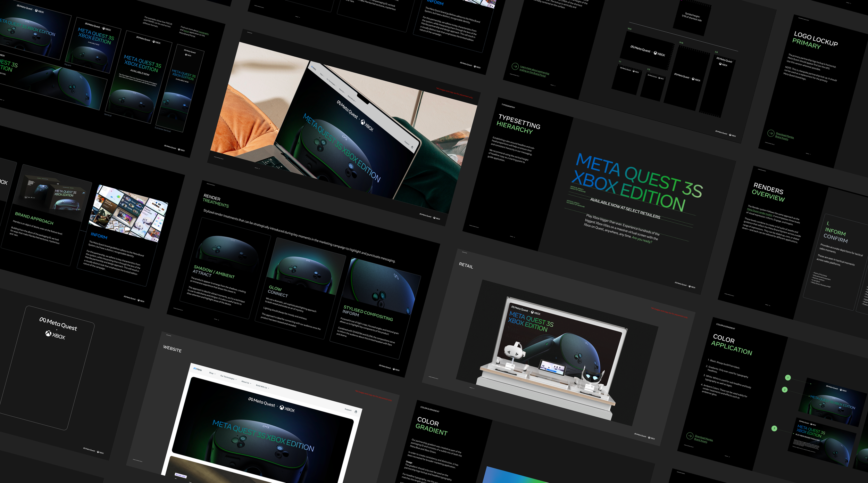
Task: Click the 'TYPESETTING HIERARCHY' heading
Action: coord(518,124)
